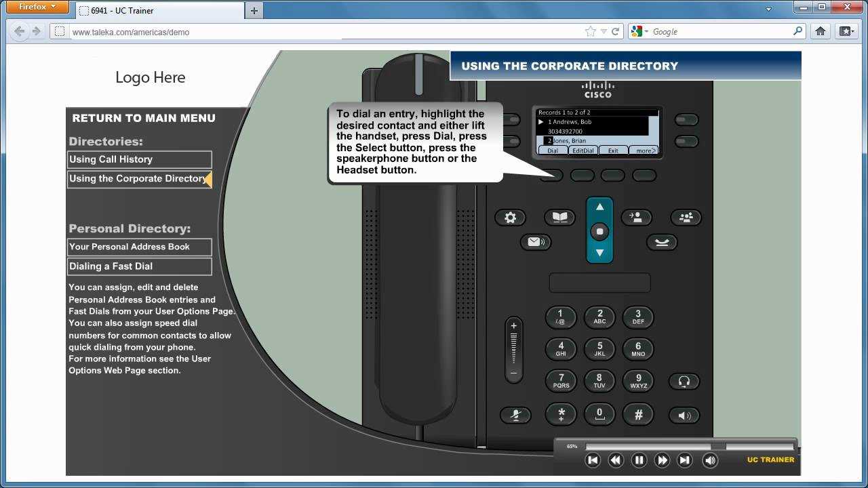Skip to start of the trainer video
Image resolution: width=868 pixels, height=488 pixels.
(x=593, y=460)
